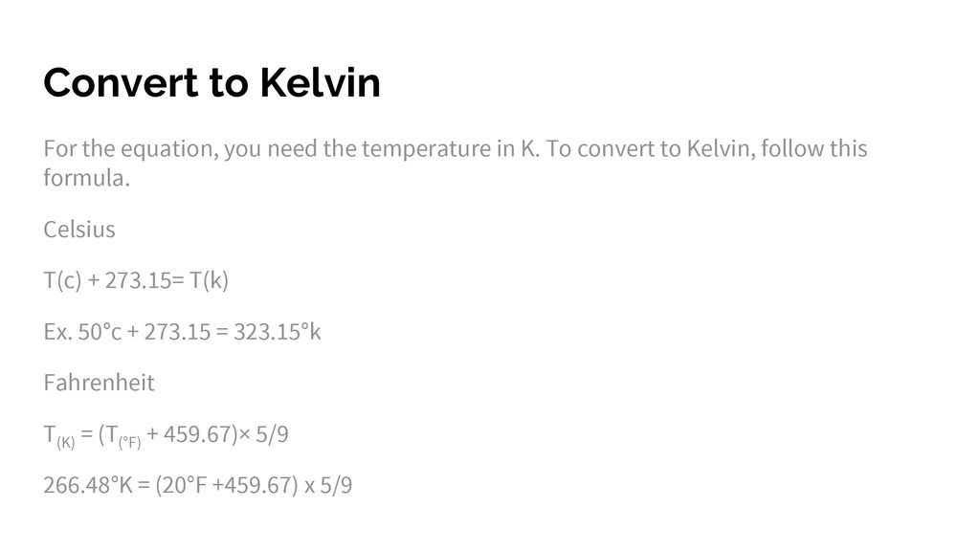Click the value '266.48°K' in the last line
Image resolution: width=980 pixels, height=551 pixels.
88,485
